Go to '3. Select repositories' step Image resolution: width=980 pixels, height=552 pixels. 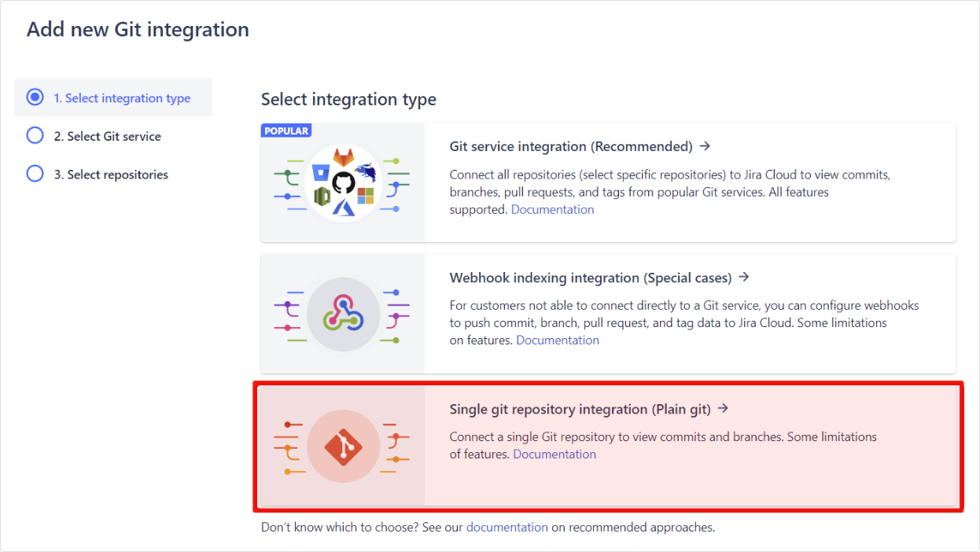111,175
